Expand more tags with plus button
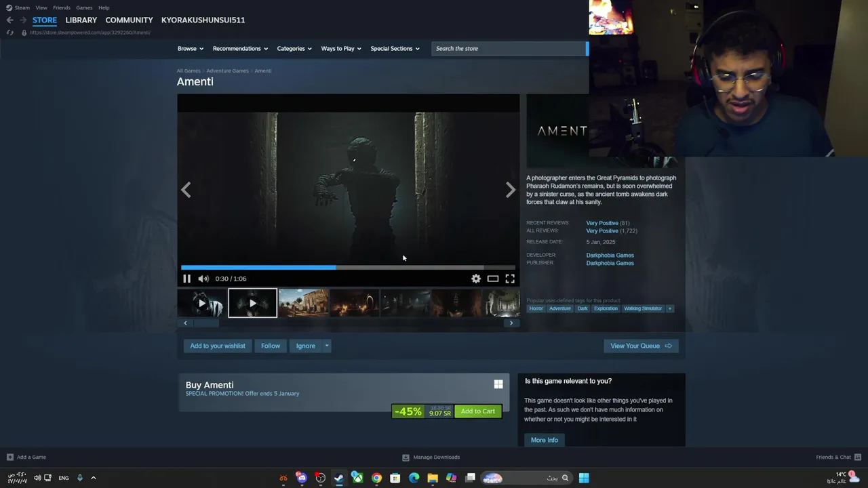 click(669, 308)
